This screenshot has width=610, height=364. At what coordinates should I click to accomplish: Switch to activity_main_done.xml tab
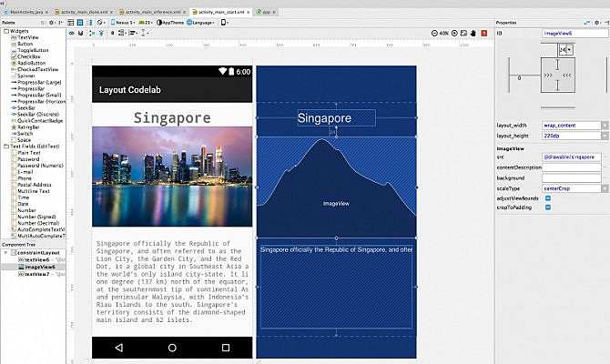tap(83, 12)
